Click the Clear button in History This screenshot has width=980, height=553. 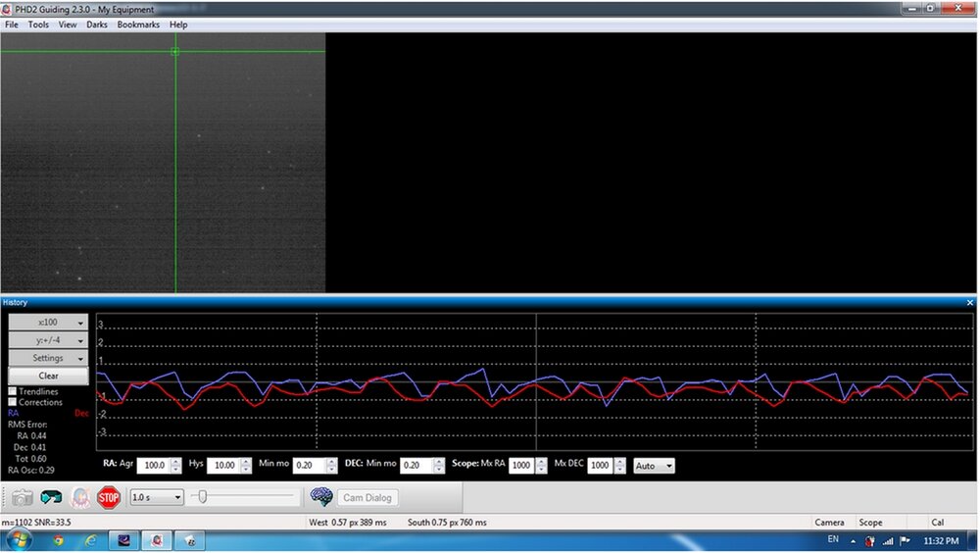[48, 376]
